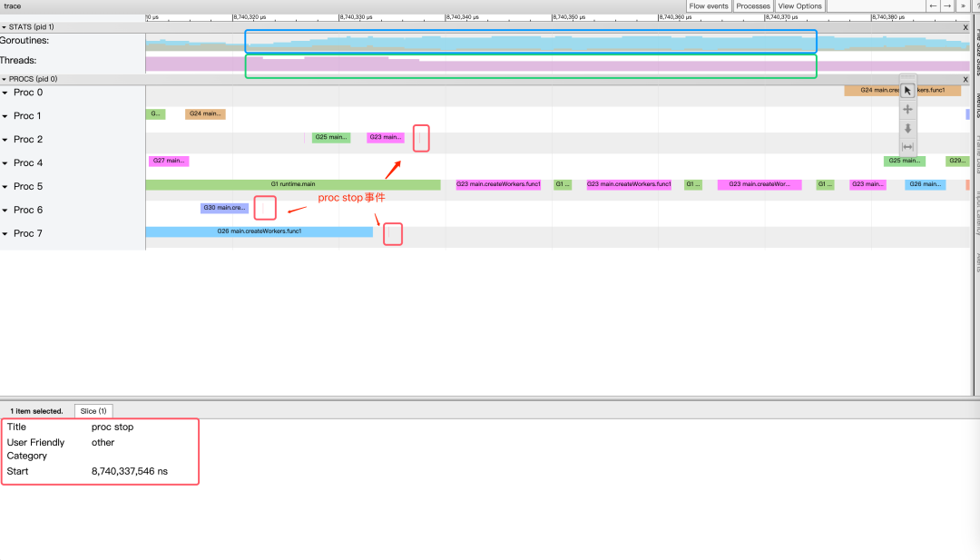The height and width of the screenshot is (560, 980).
Task: Collapse the Proc 6 track
Action: point(5,210)
